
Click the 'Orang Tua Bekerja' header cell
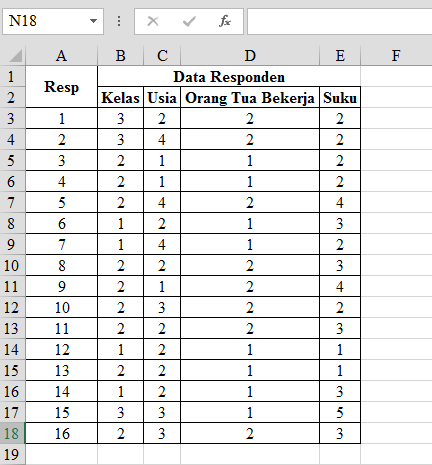[x=250, y=97]
